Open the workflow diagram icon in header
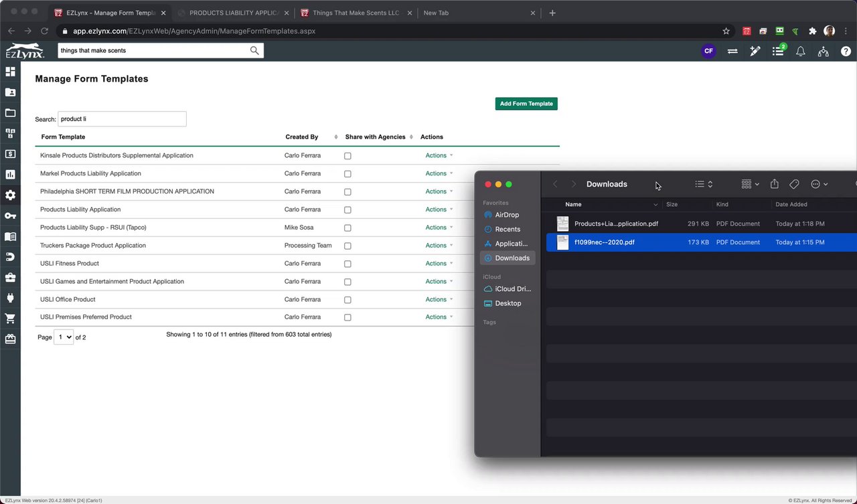 tap(824, 51)
